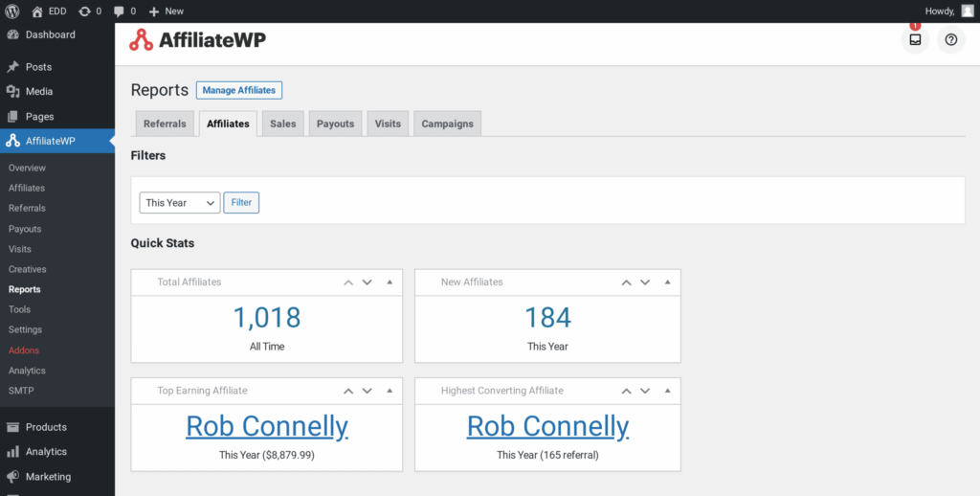The image size is (980, 496).
Task: Click the WordPress logo icon
Action: click(11, 11)
